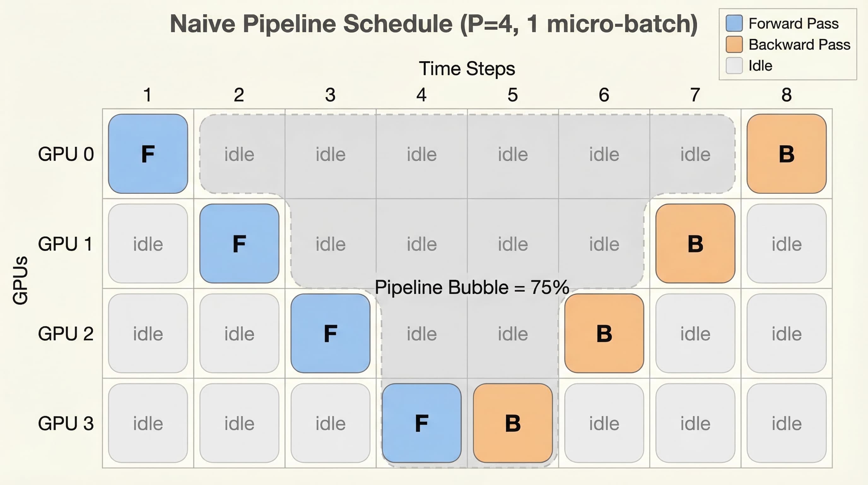
Task: Click the GPU 2 forward pass F block
Action: tap(330, 333)
